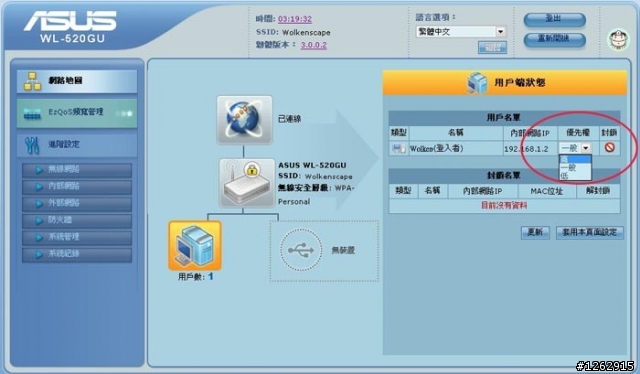Click the 更新 refresh button
Image resolution: width=640 pixels, height=374 pixels.
click(535, 232)
